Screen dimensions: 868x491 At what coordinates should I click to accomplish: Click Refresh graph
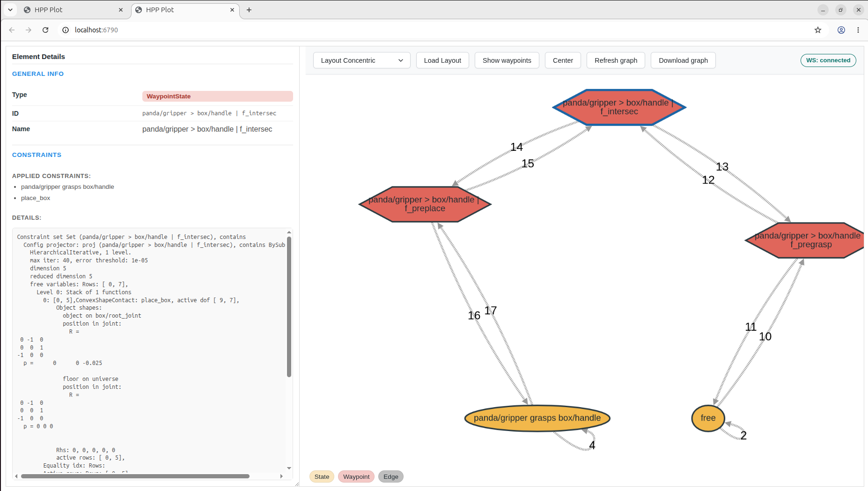pos(616,60)
